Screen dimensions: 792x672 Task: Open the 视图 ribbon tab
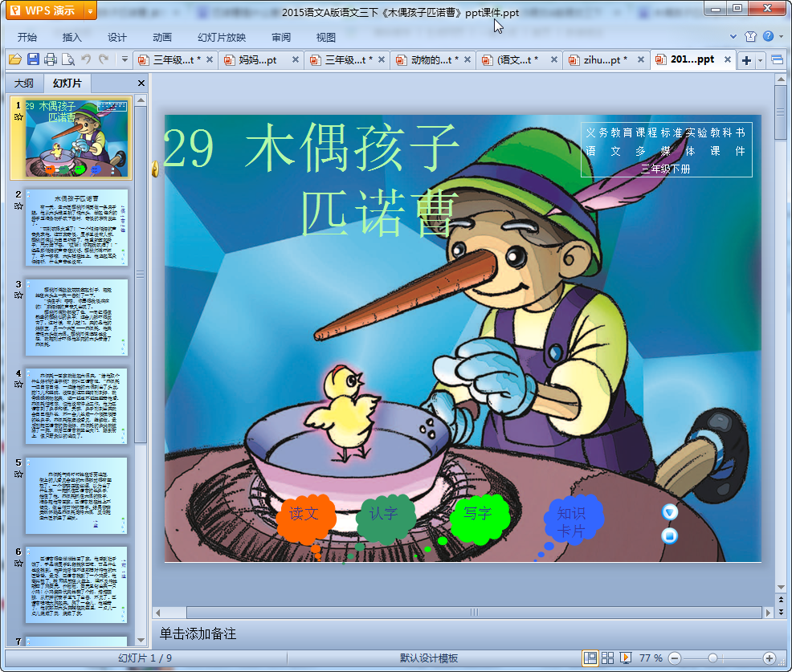pyautogui.click(x=326, y=38)
